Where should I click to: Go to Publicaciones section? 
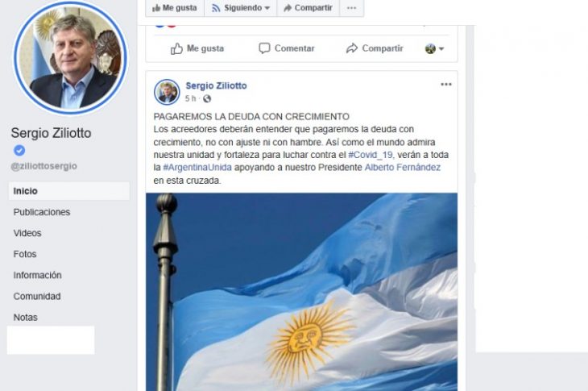42,212
